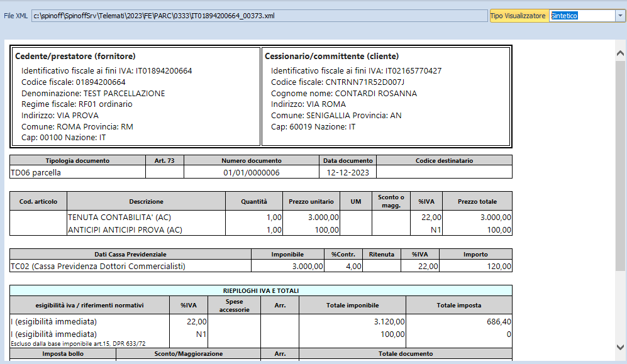Select Denominazione: TEST PARCELLAZIONE line

(x=93, y=93)
